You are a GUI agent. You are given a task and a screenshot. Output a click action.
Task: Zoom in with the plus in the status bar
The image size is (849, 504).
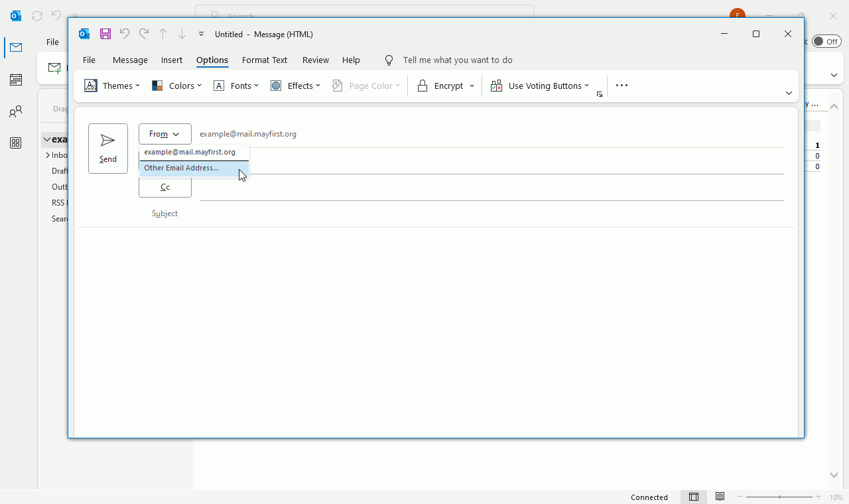tap(818, 497)
